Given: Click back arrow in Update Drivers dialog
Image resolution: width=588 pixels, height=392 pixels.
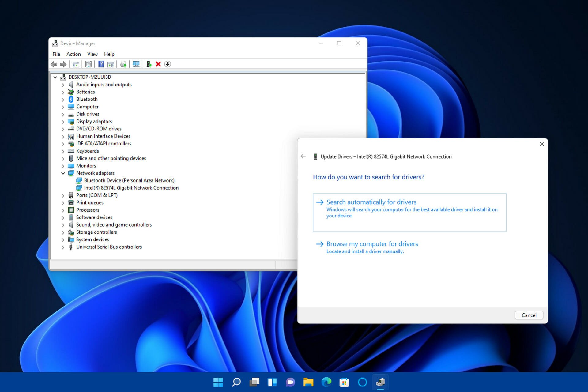Looking at the screenshot, I should click(x=303, y=156).
